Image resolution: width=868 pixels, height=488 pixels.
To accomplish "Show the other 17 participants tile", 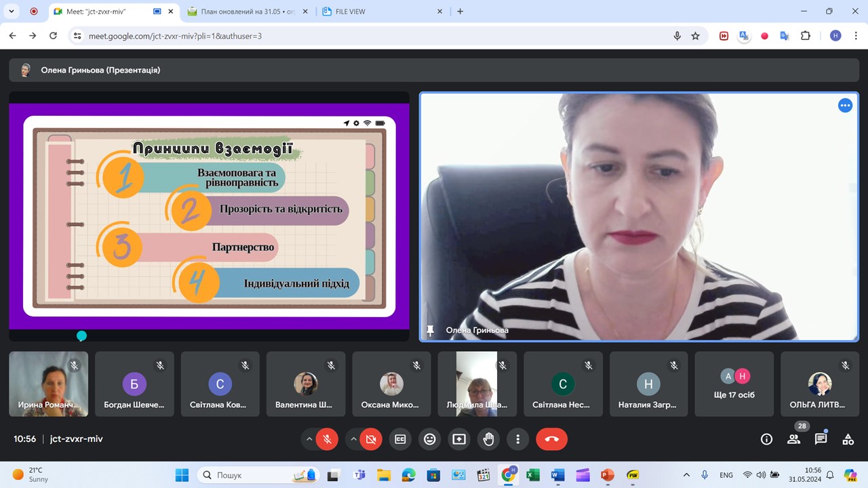I will (x=734, y=384).
